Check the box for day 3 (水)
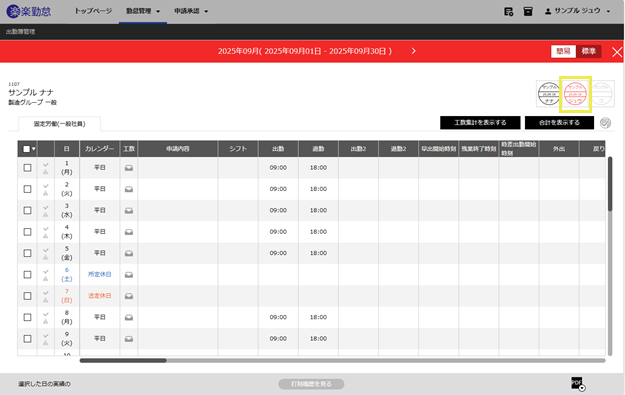Screen dimensions: 625x395 coord(27,210)
